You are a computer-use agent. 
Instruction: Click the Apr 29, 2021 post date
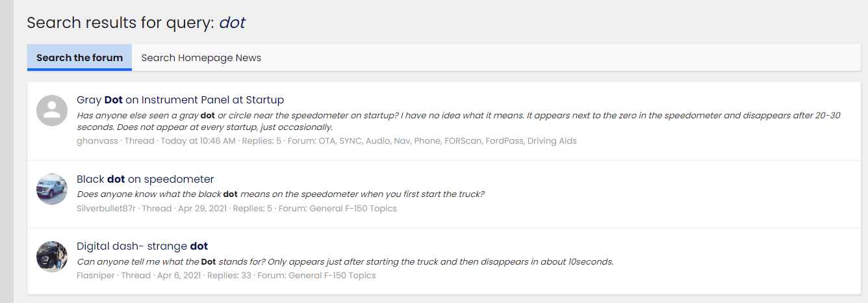(x=201, y=209)
